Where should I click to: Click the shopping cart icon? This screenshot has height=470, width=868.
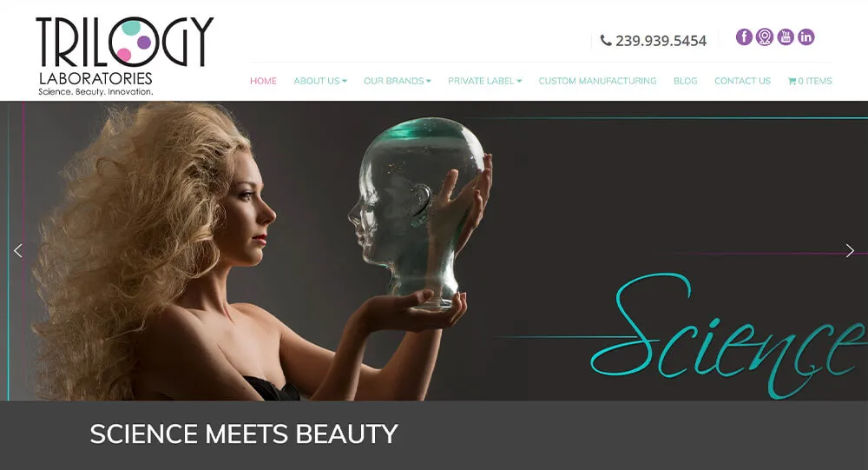click(x=792, y=81)
